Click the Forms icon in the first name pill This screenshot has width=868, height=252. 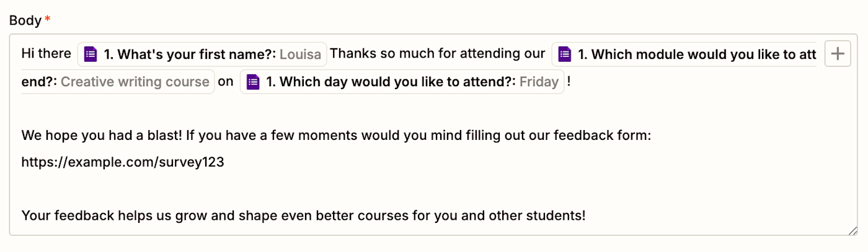(x=91, y=54)
